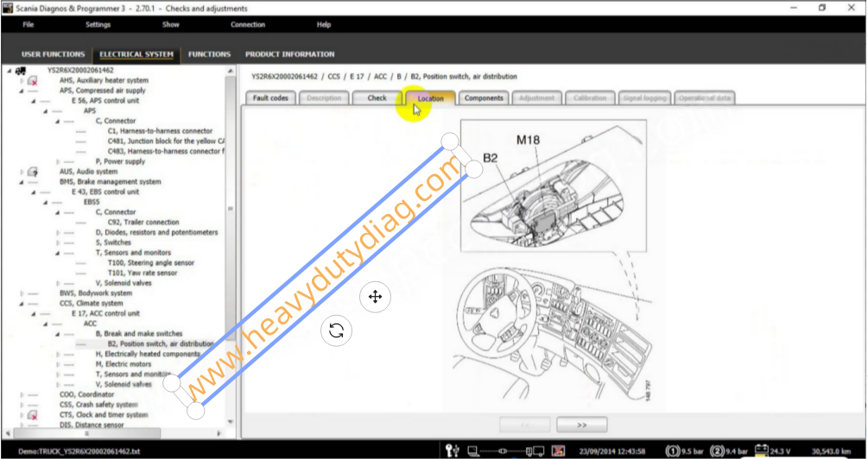This screenshot has width=868, height=459.
Task: Collapse the E 43, EBS control unit node
Action: pyautogui.click(x=33, y=192)
